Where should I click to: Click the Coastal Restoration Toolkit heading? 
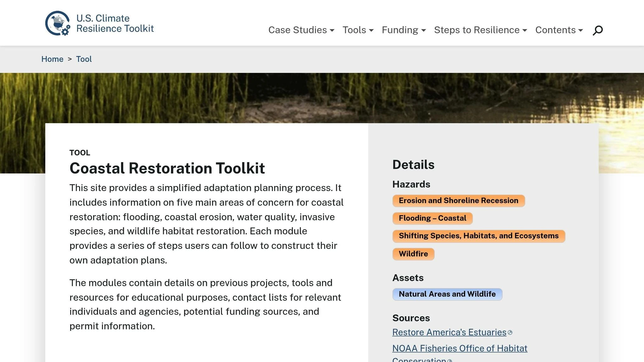(x=167, y=168)
